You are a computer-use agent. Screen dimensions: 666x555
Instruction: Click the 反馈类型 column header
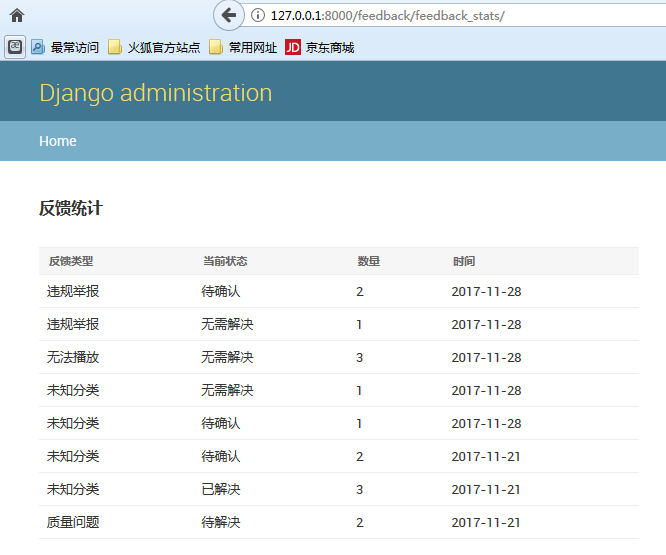click(x=71, y=261)
